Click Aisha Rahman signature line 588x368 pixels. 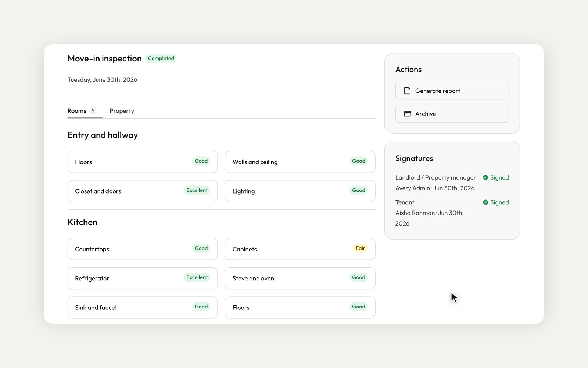coord(429,218)
